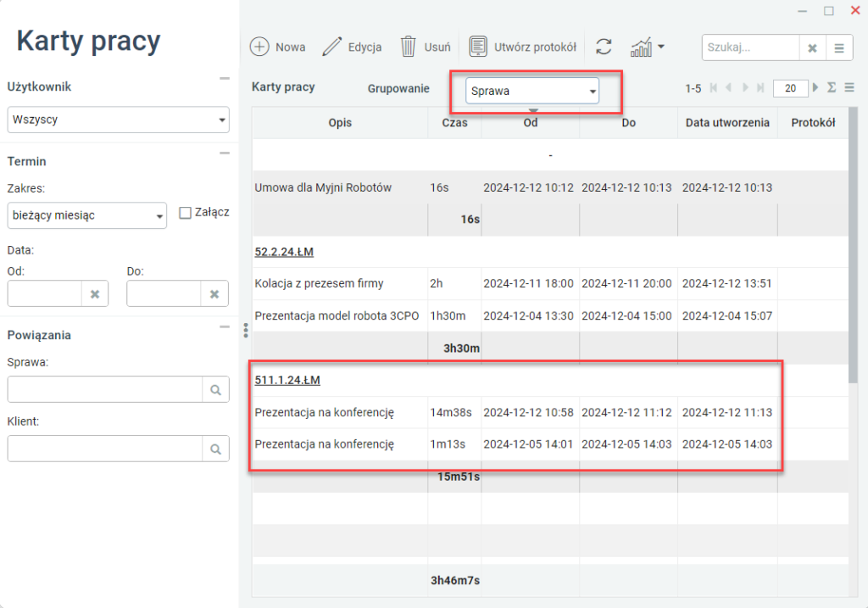Image resolution: width=868 pixels, height=608 pixels.
Task: Sort by the Opis column header
Action: (x=340, y=123)
